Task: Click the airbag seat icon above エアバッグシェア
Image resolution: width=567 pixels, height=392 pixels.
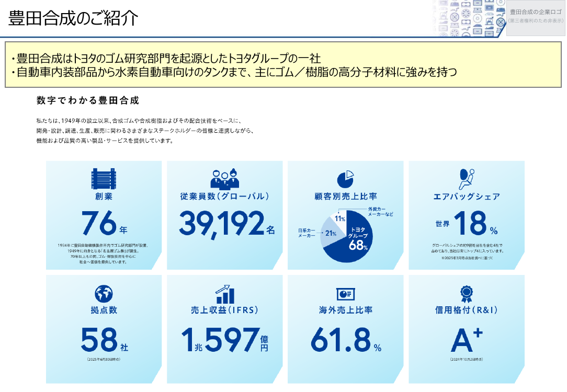Action: (467, 179)
